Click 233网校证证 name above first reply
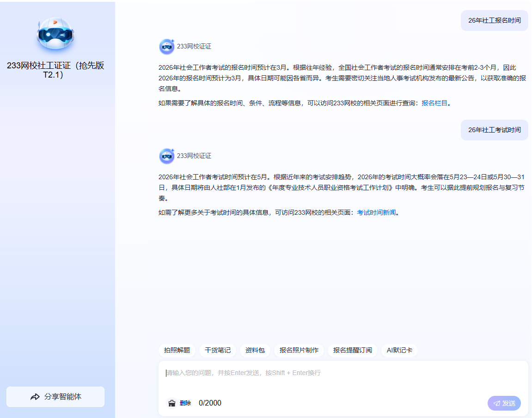Viewport: 532px width, 418px height. [x=194, y=47]
